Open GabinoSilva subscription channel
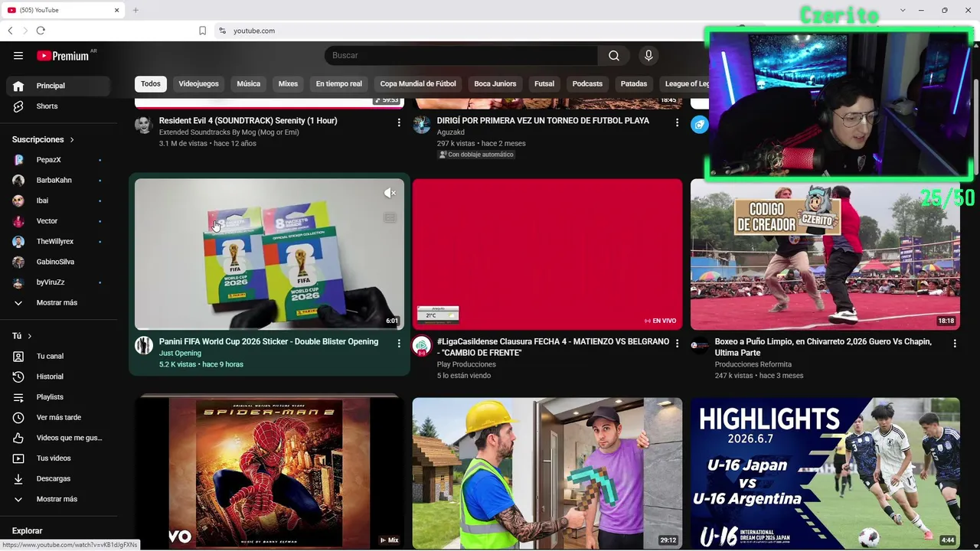The image size is (980, 551). point(58,262)
